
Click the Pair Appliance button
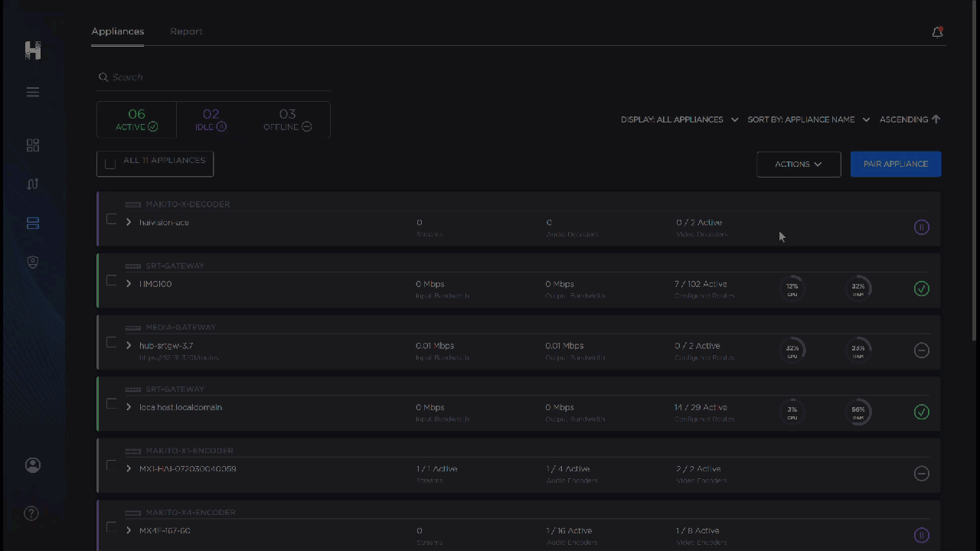coord(895,164)
